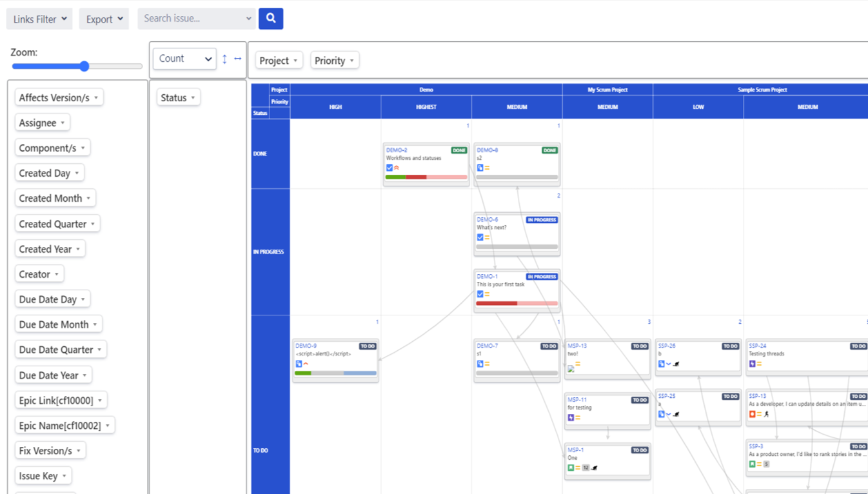The image size is (868, 494).
Task: Open the Status field dropdown
Action: (x=179, y=97)
